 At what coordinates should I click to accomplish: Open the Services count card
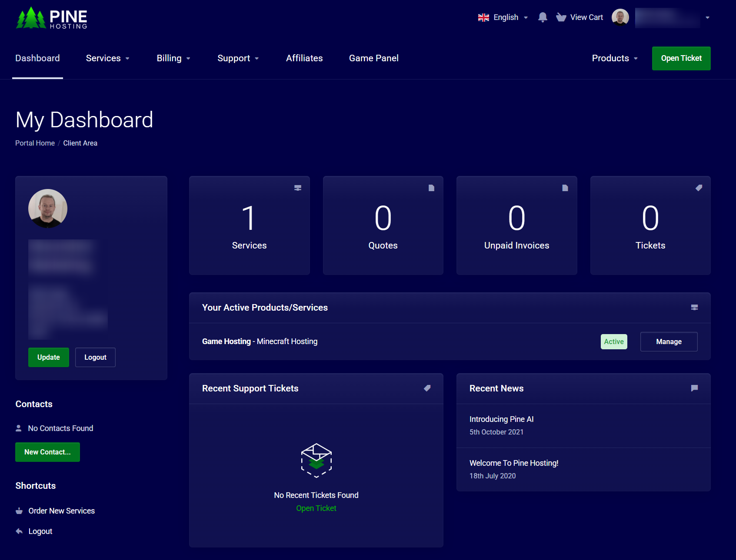pos(250,225)
